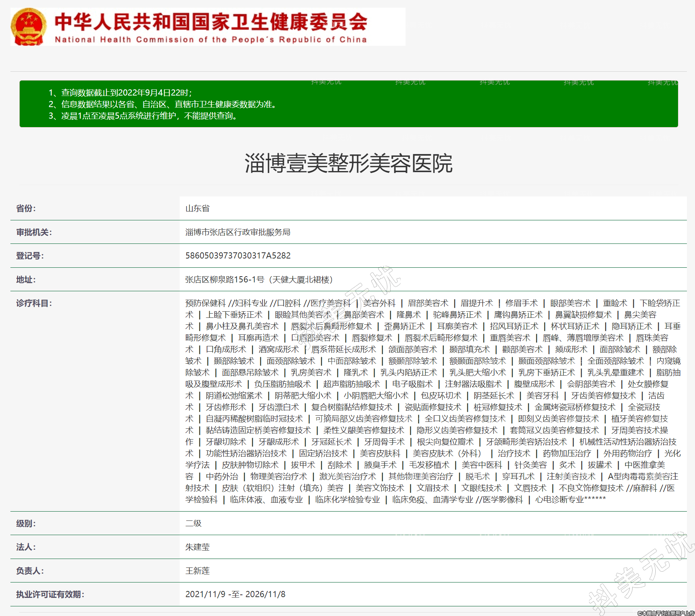This screenshot has height=616, width=695.
Task: Click the license validity dates 2021/11/9 -至- 2026/11/8
Action: (235, 594)
